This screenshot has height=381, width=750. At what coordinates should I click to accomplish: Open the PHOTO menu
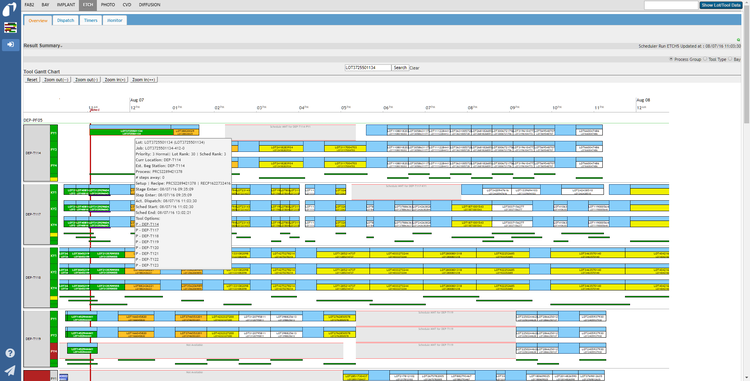(108, 5)
